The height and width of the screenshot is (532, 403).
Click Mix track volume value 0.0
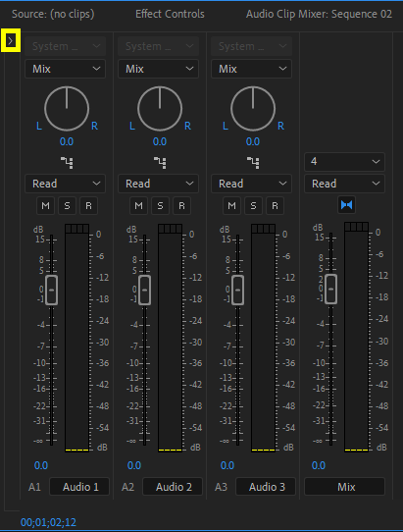pyautogui.click(x=319, y=465)
